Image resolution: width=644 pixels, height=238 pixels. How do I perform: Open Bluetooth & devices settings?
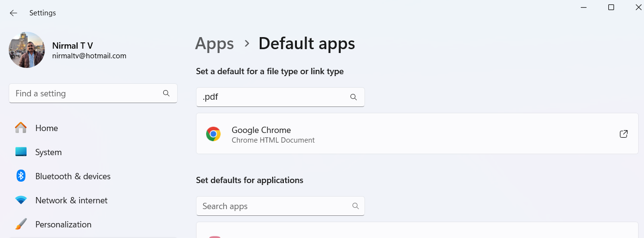93,176
